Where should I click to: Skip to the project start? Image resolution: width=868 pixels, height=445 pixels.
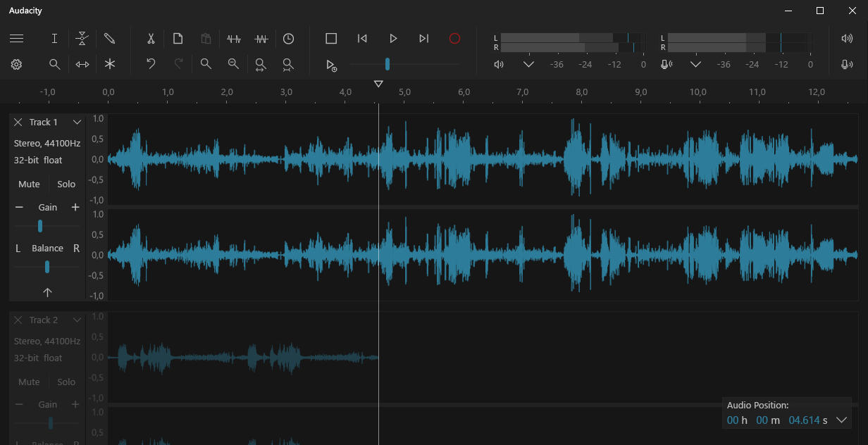362,39
